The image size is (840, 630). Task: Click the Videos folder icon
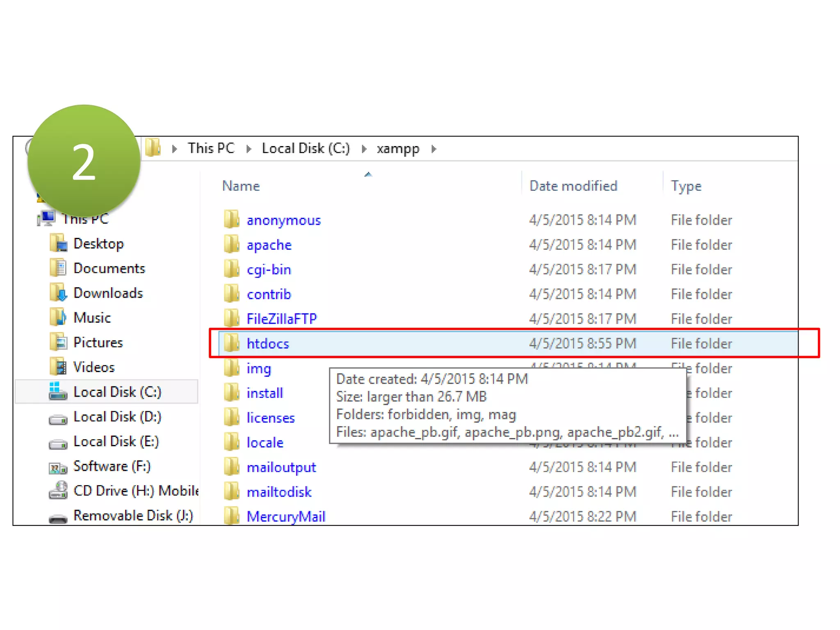point(58,367)
